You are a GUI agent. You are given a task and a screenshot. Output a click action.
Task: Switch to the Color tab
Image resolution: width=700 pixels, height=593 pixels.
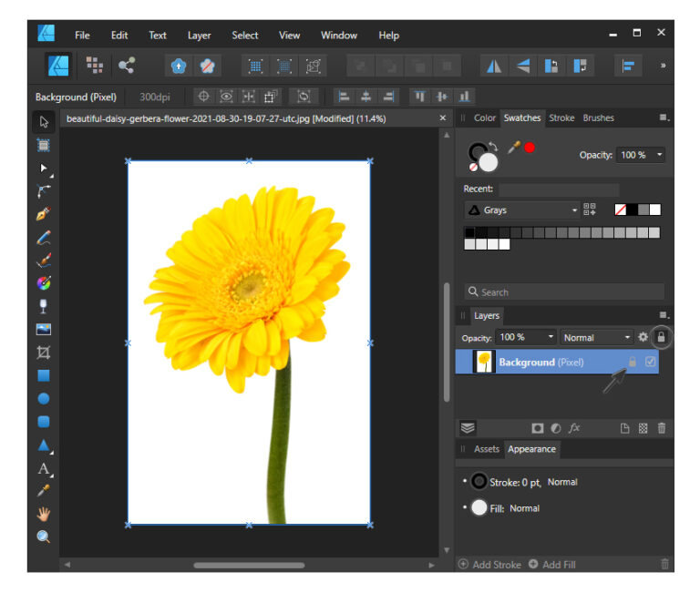pos(484,118)
